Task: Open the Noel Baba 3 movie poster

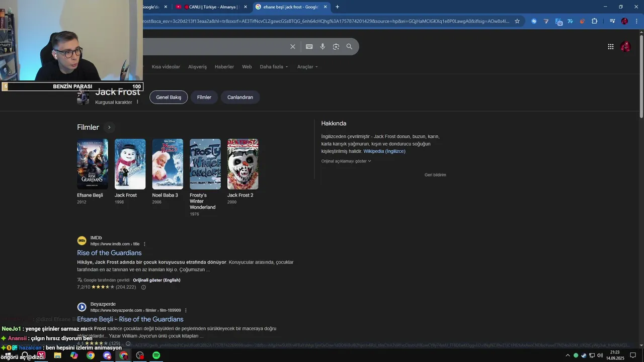Action: click(x=168, y=164)
